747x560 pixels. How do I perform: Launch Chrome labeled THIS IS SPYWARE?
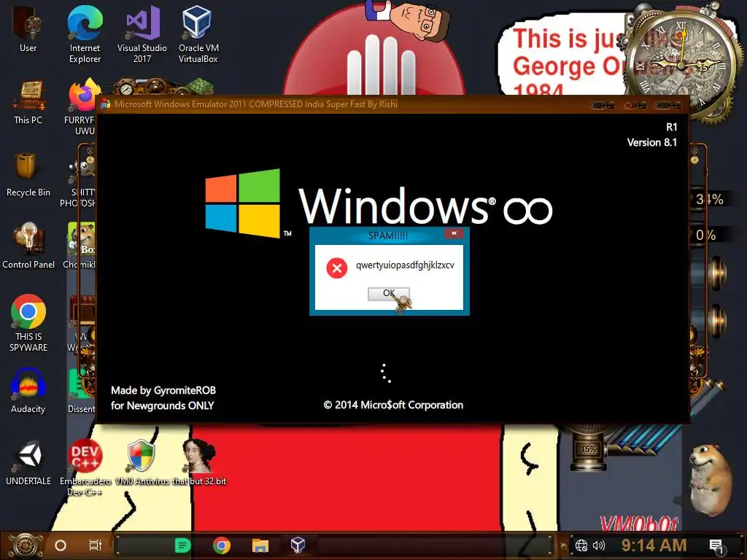tap(28, 323)
